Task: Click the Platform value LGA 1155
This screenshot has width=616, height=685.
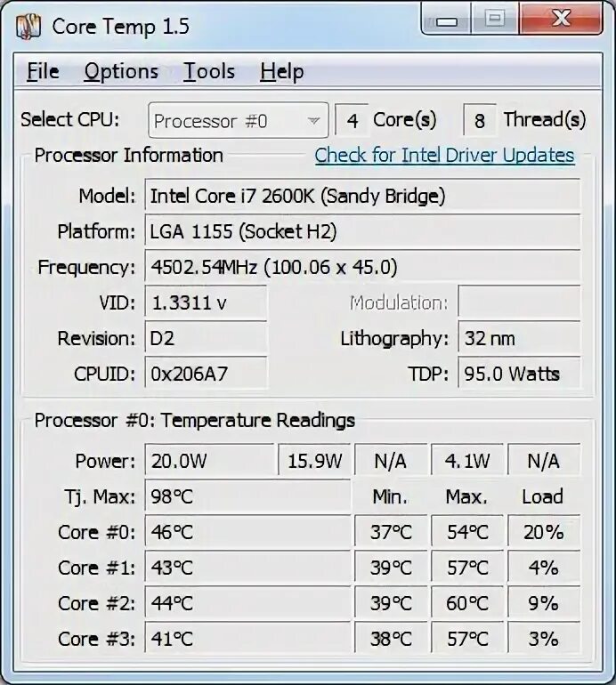Action: tap(362, 230)
